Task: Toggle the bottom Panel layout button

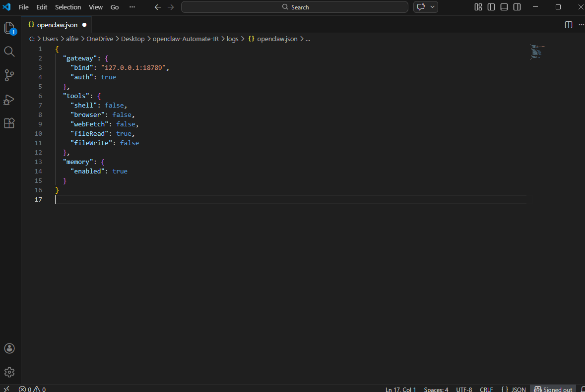Action: pos(504,7)
